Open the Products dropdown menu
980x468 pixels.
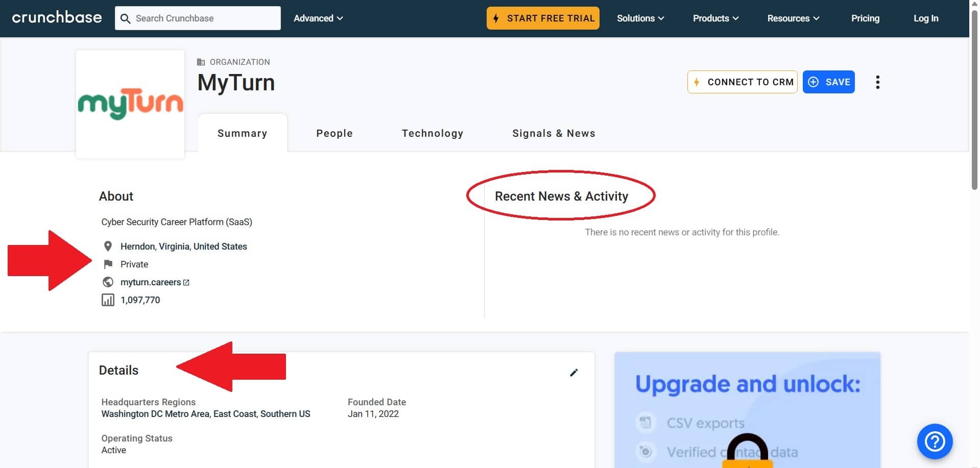click(x=715, y=18)
